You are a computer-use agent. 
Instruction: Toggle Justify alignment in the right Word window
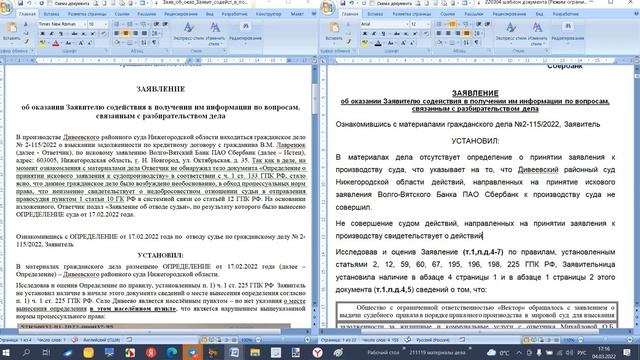[467, 33]
